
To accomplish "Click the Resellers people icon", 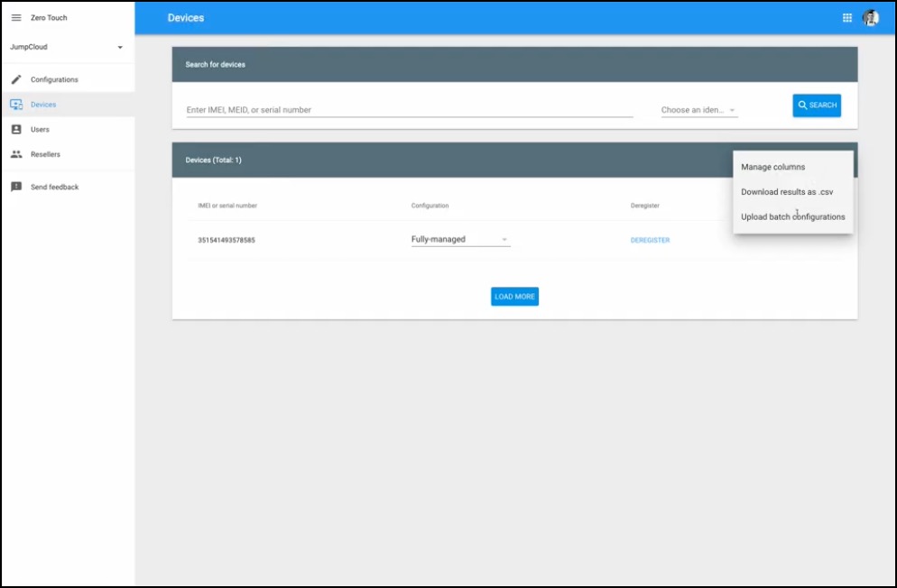I will tap(16, 154).
